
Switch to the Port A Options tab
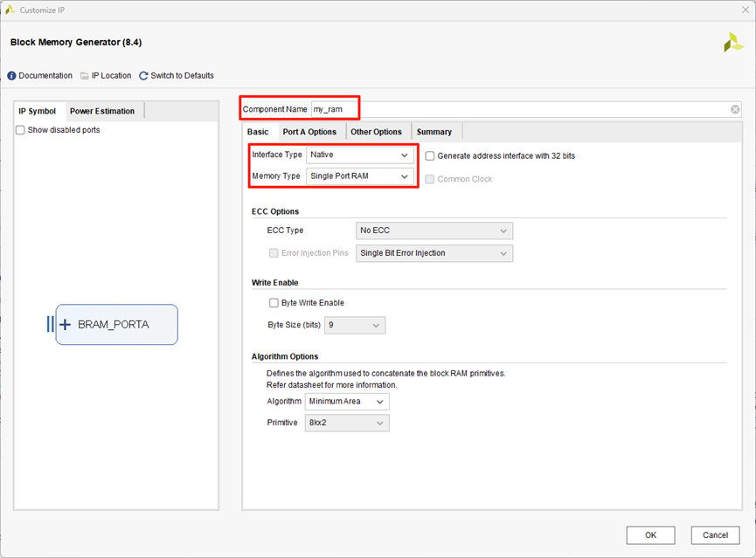(x=309, y=132)
